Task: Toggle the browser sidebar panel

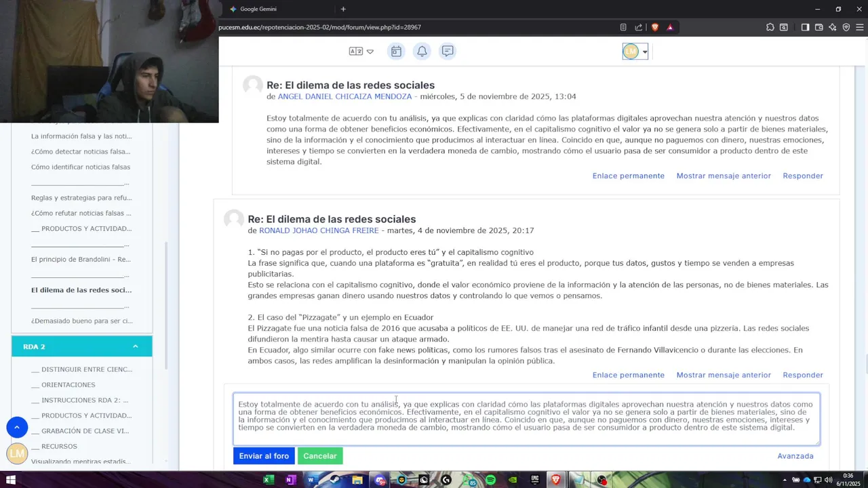Action: pos(805,27)
